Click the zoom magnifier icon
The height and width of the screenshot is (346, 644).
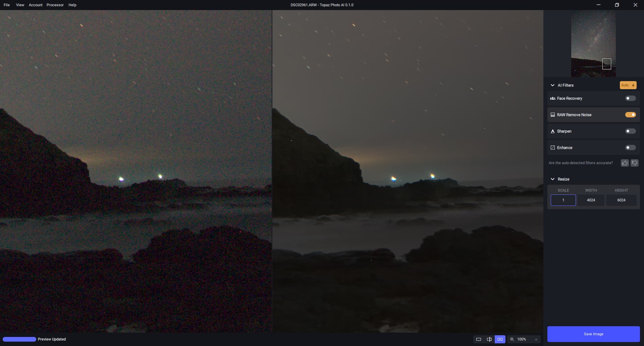click(x=512, y=339)
